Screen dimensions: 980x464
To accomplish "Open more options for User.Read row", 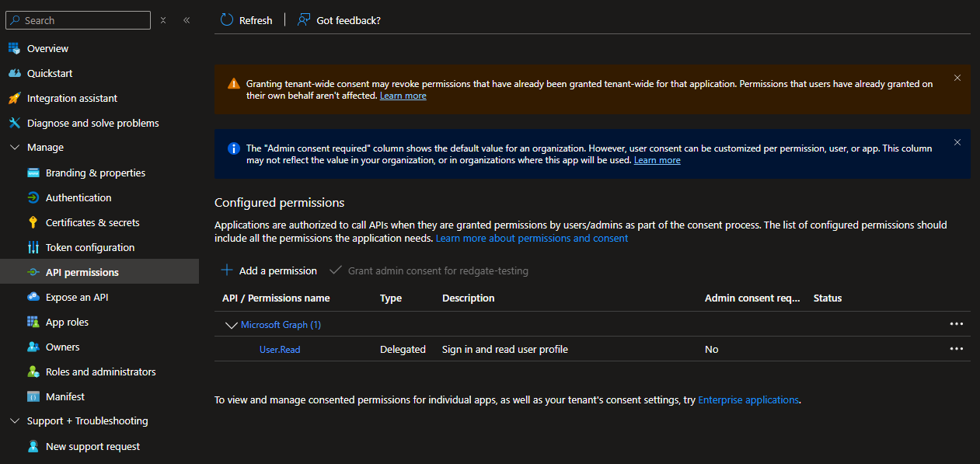I will tap(956, 349).
